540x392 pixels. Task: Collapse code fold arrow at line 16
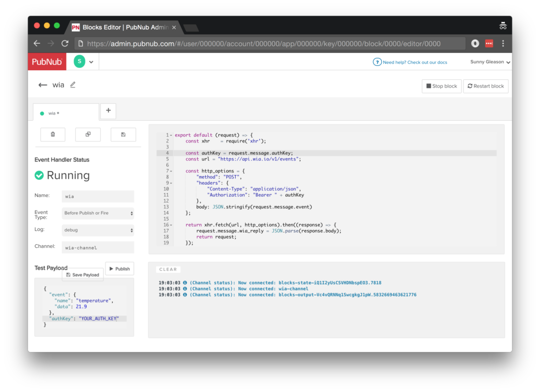[x=171, y=225]
